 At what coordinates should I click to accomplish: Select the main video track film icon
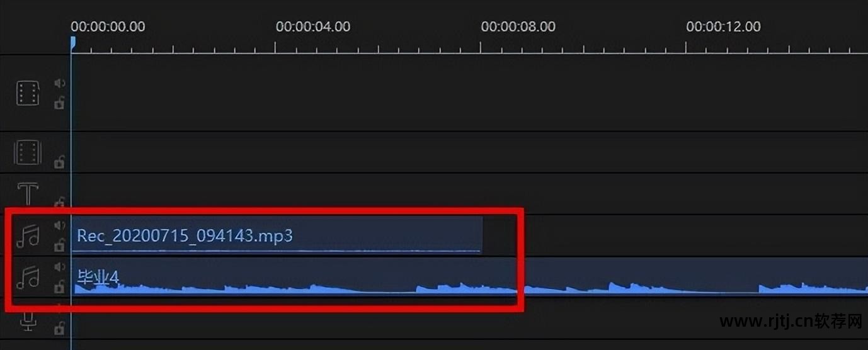[28, 93]
